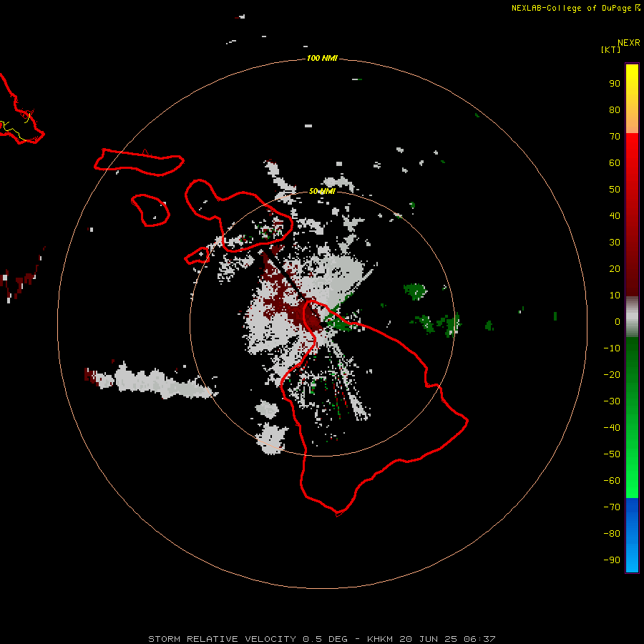The height and width of the screenshot is (644, 644).
Task: Click the Storm Relative Velocity title caption
Action: (321, 639)
